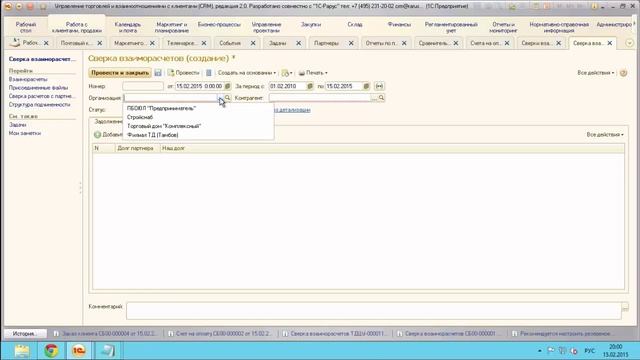640x360 pixels.
Task: Switch to the Партнеры tab
Action: [327, 43]
